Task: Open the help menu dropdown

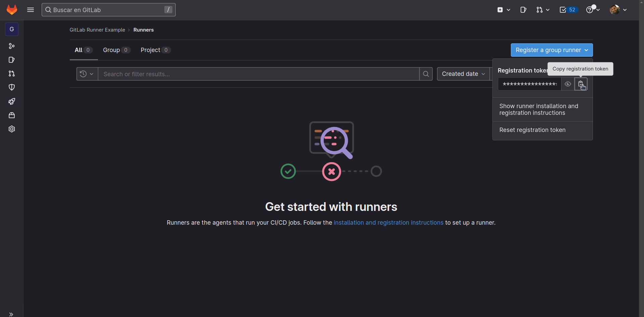Action: click(593, 10)
